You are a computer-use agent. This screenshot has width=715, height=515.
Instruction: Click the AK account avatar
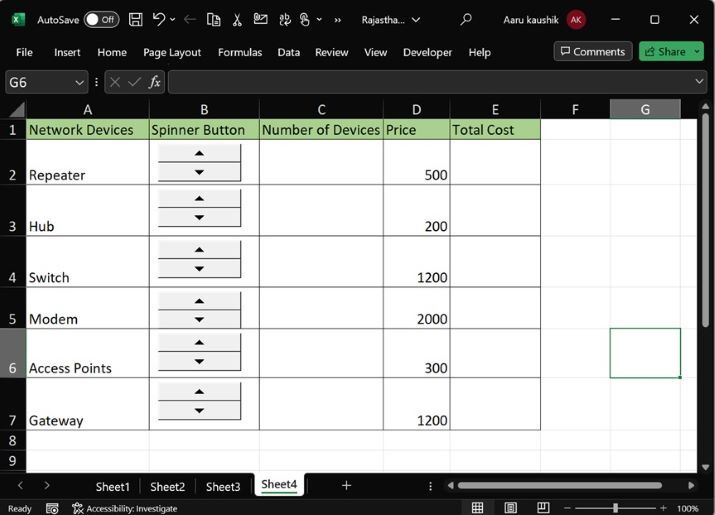[x=576, y=20]
